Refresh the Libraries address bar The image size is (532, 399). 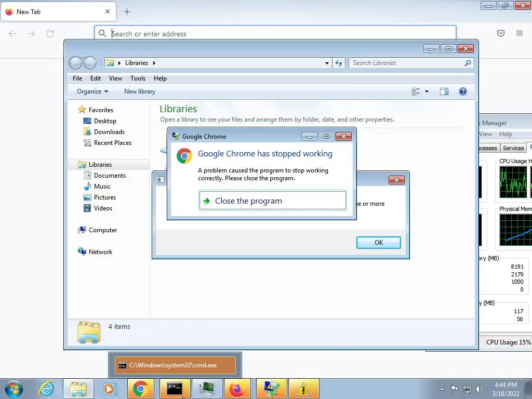[339, 63]
